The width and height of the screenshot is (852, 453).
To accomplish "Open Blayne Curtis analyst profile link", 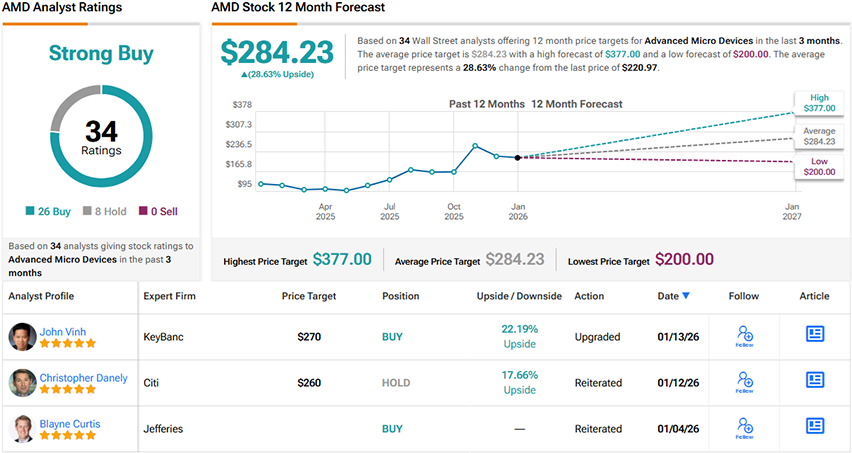I will (70, 423).
